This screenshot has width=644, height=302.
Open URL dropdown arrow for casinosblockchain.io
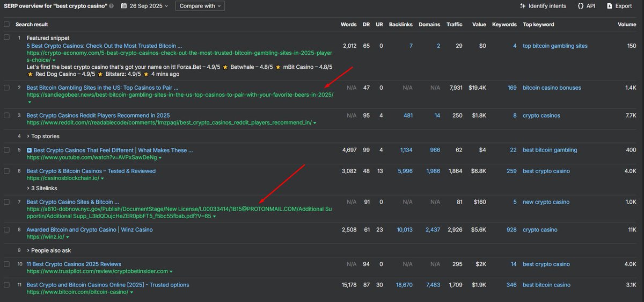click(102, 178)
